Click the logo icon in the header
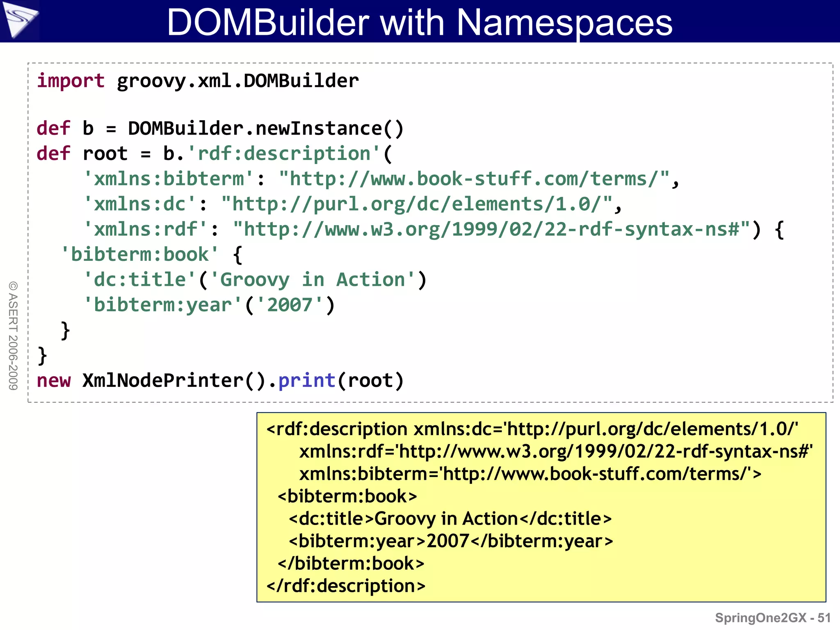Viewport: 840px width, 630px height. pos(19,20)
